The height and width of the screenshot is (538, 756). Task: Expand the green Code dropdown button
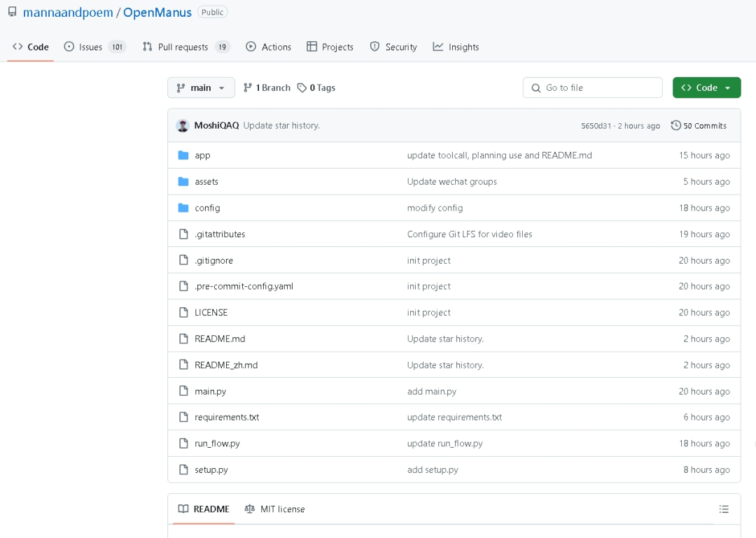(706, 87)
